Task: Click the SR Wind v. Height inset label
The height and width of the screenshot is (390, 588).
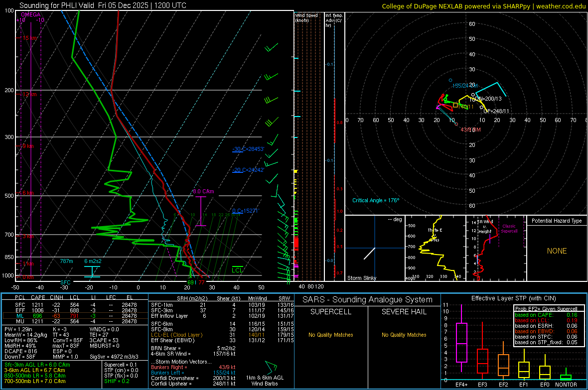Action: (484, 227)
